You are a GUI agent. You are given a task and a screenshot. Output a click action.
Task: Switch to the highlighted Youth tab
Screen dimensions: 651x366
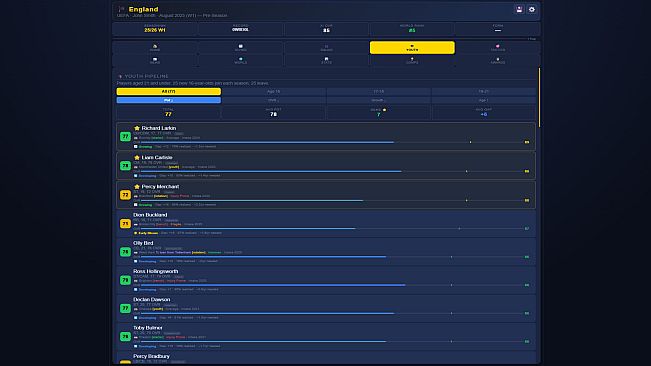click(x=412, y=48)
